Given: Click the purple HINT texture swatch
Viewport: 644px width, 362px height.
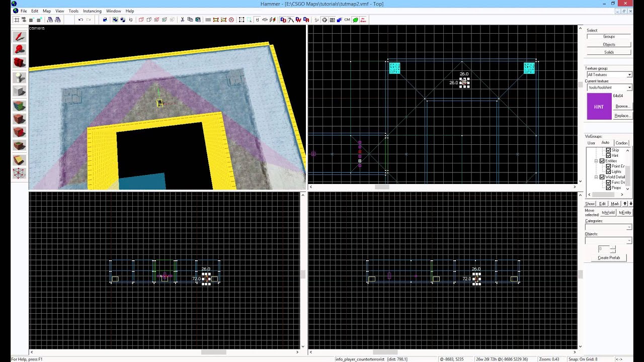Looking at the screenshot, I should pos(599,107).
